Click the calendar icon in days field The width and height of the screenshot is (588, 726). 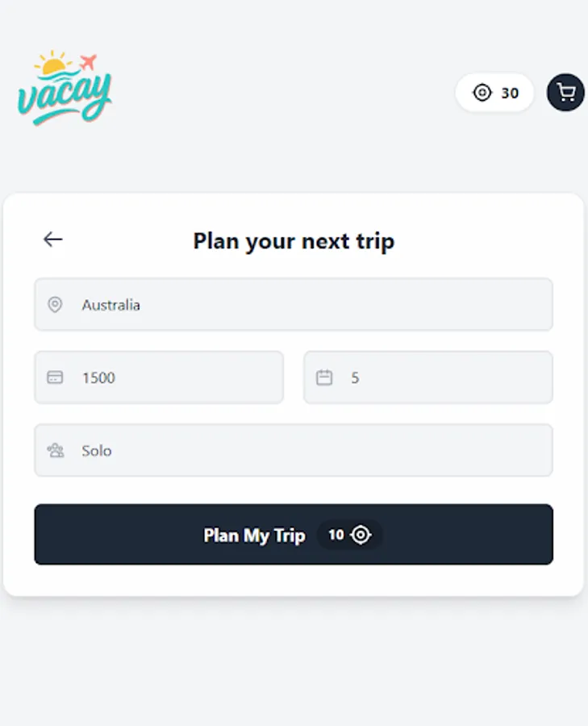pyautogui.click(x=324, y=378)
